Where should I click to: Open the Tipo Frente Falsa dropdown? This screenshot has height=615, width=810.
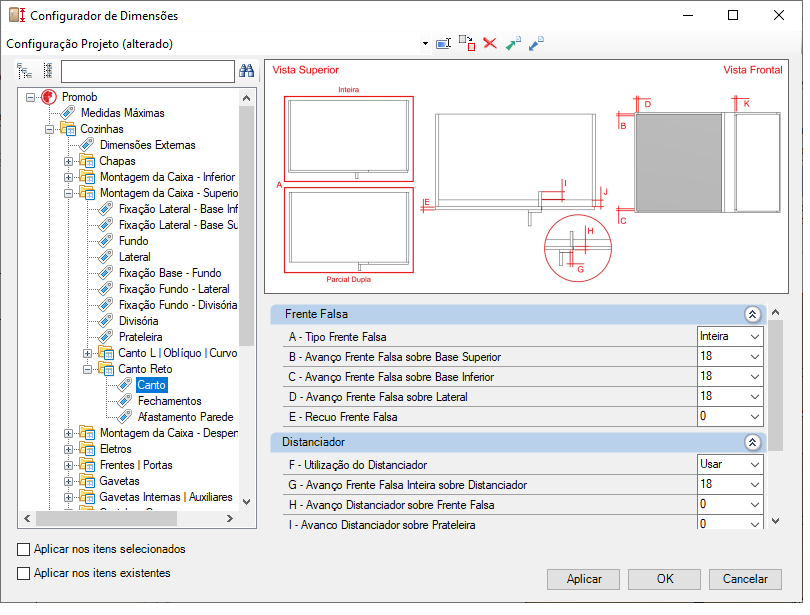click(730, 337)
